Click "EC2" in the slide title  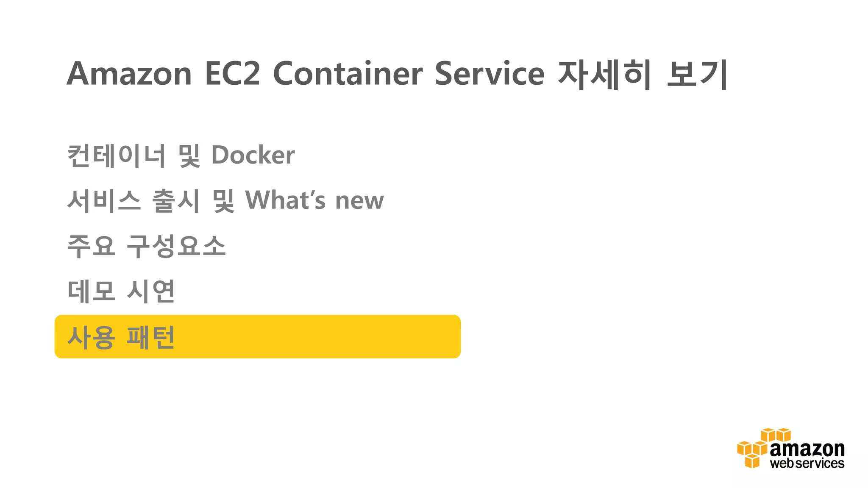point(232,73)
